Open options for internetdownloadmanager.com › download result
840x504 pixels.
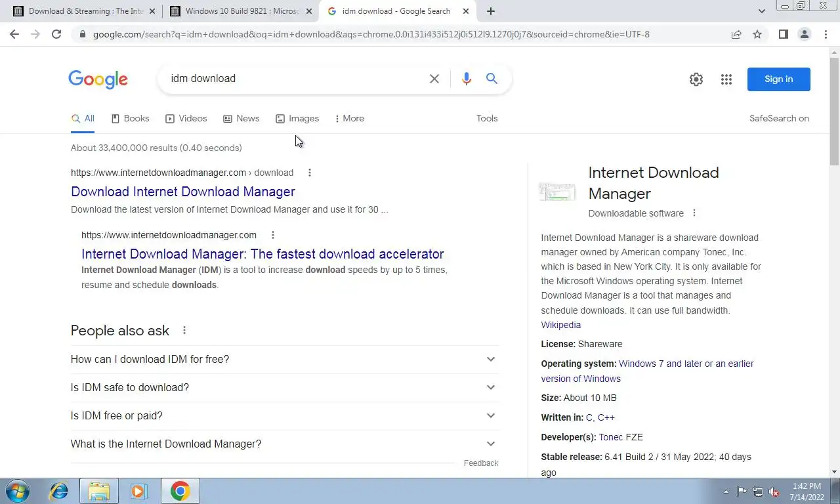pos(310,173)
